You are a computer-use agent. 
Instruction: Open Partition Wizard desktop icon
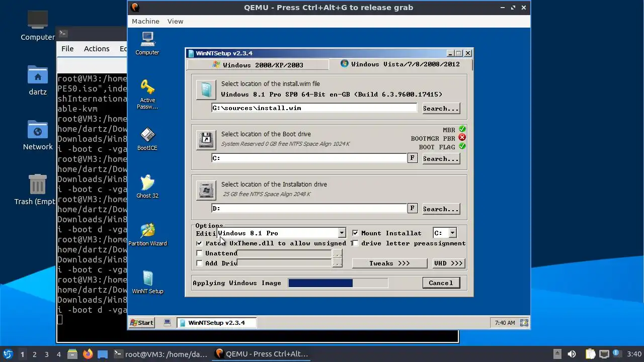click(147, 234)
